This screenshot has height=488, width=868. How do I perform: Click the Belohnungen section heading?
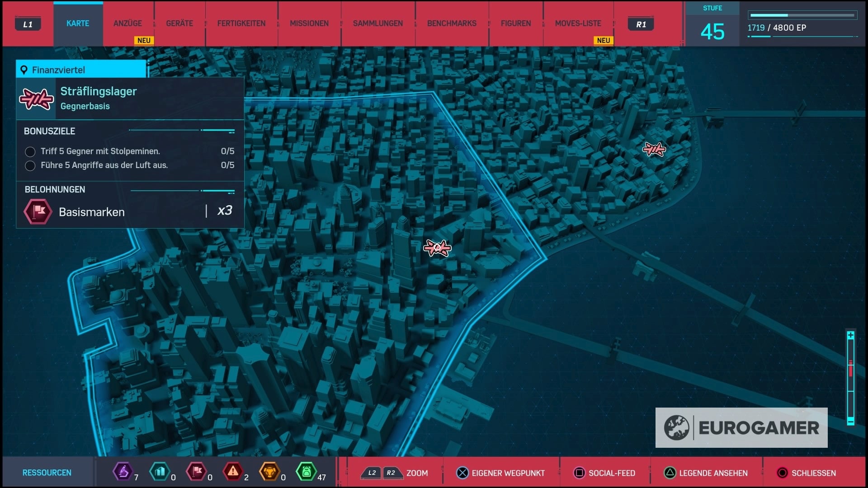[x=55, y=189]
